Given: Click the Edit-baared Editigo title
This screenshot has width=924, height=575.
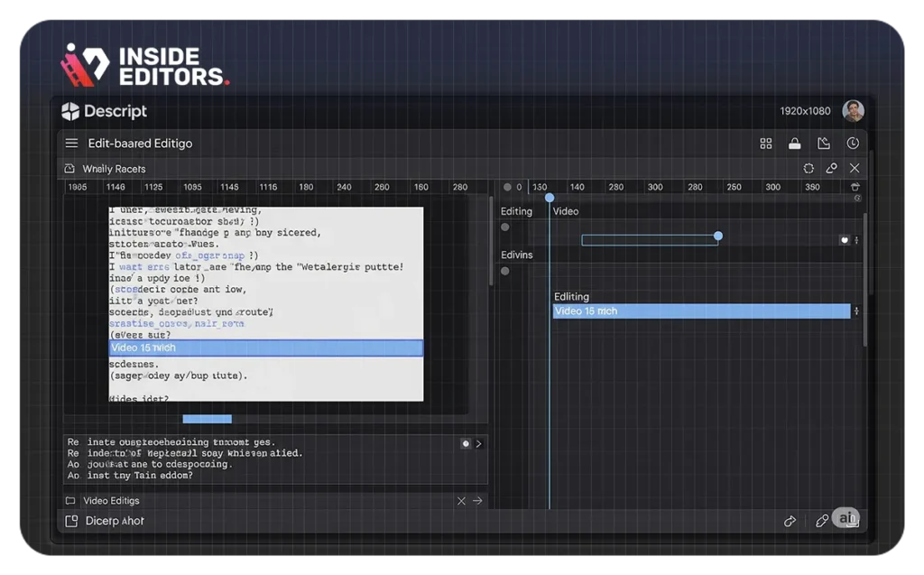Looking at the screenshot, I should coord(140,144).
